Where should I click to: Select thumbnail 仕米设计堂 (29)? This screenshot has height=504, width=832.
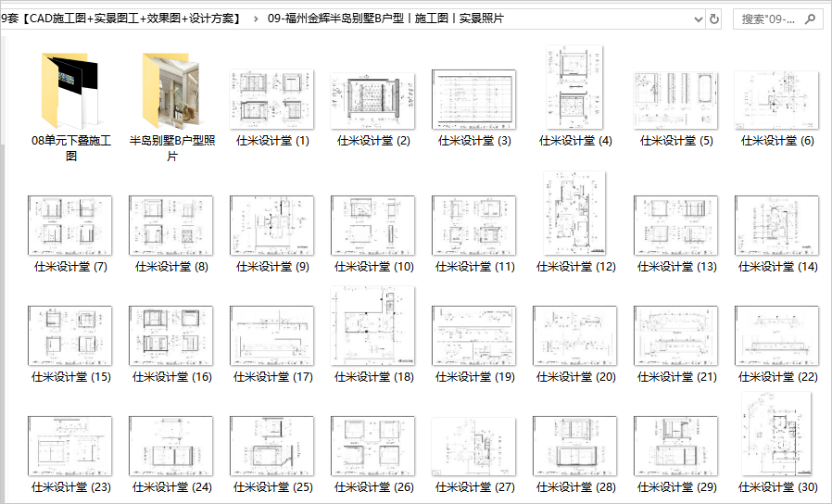(675, 447)
